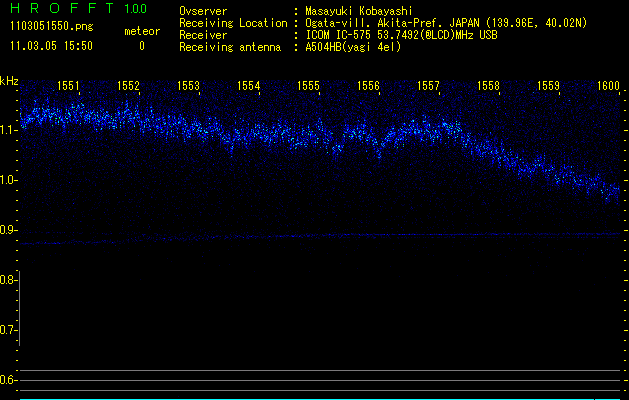This screenshot has height=400, width=629.
Task: Click the 1552 time marker
Action: (128, 86)
